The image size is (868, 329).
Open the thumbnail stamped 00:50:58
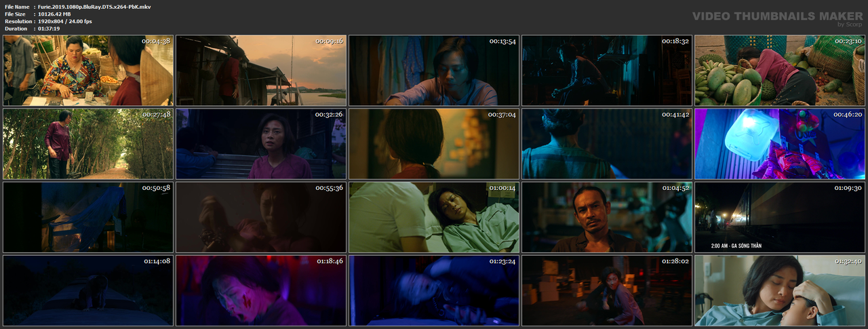[88, 217]
